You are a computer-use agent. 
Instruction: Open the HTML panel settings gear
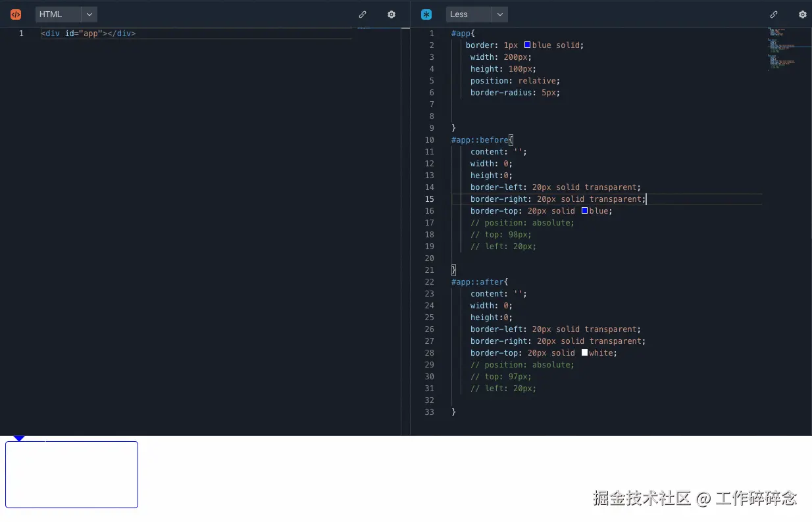coord(392,14)
